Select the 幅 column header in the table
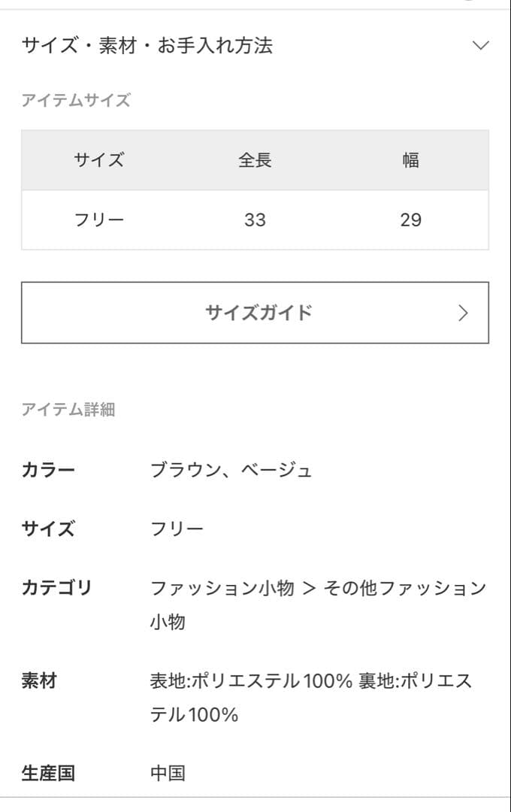This screenshot has height=812, width=511. point(412,159)
